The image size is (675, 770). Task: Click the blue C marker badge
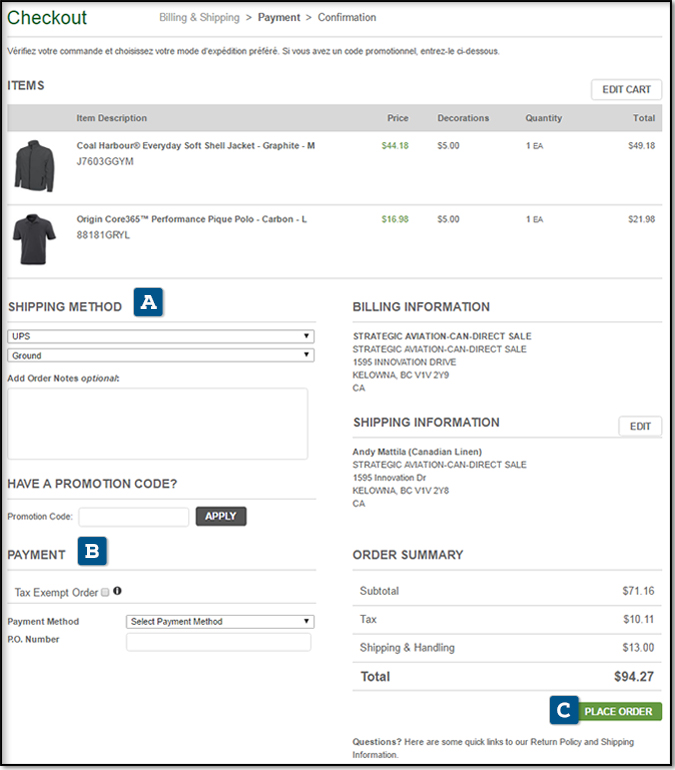point(563,710)
